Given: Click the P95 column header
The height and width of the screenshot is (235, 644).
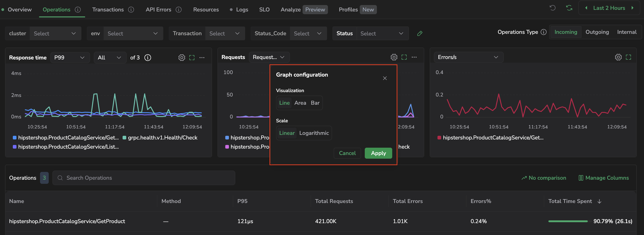Looking at the screenshot, I should 242,201.
